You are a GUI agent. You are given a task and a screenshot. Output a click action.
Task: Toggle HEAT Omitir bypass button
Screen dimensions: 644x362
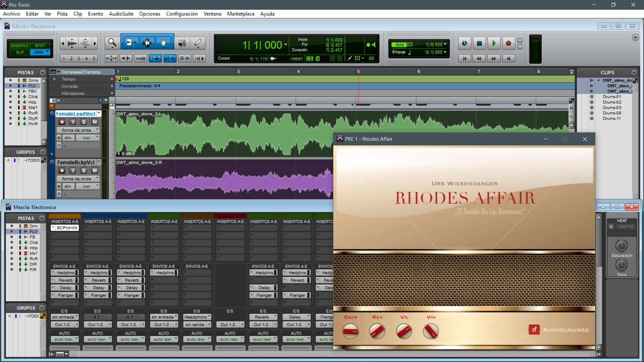tap(626, 227)
